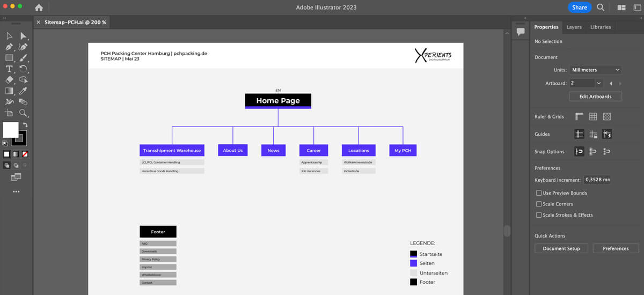Open the Search magnifier in title bar

tap(601, 8)
